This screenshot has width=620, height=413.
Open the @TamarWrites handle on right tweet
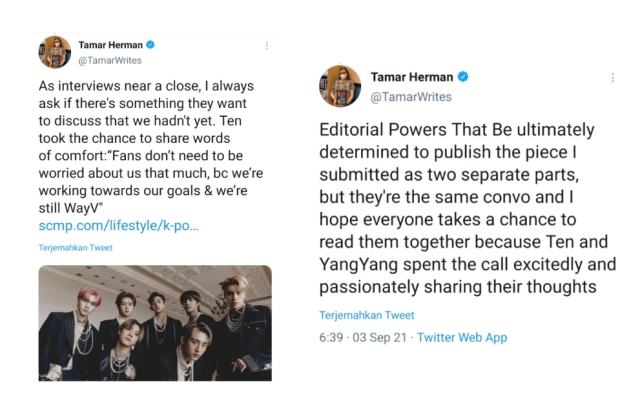click(x=411, y=96)
